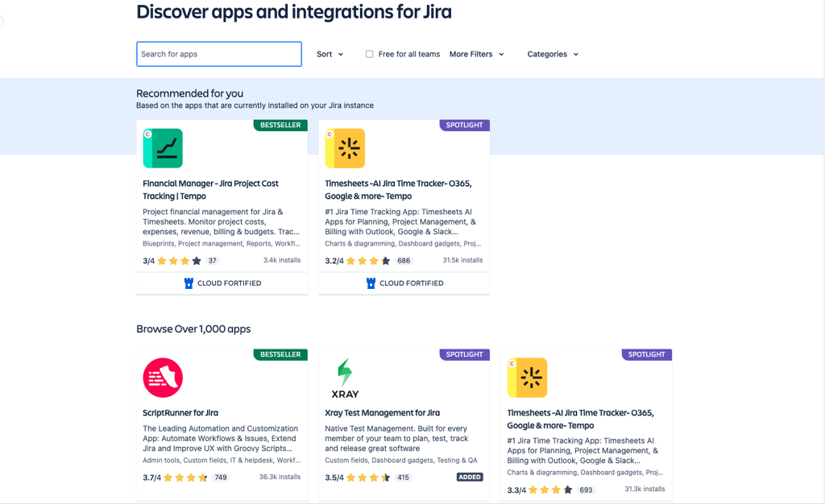Open the Sort dropdown
The image size is (825, 504).
click(x=330, y=54)
